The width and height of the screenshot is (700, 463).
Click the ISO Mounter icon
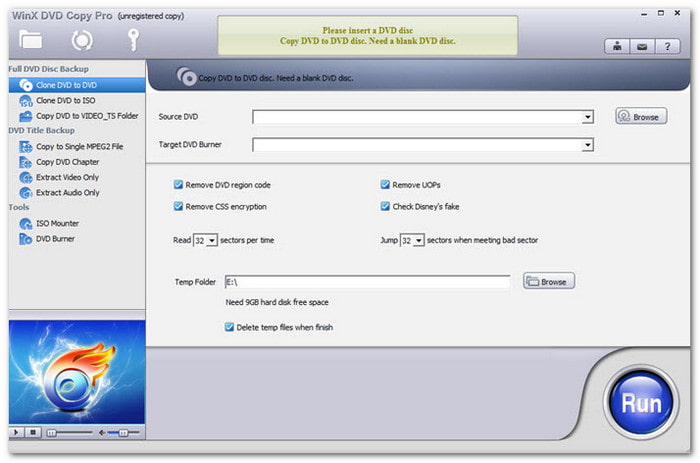pyautogui.click(x=25, y=223)
